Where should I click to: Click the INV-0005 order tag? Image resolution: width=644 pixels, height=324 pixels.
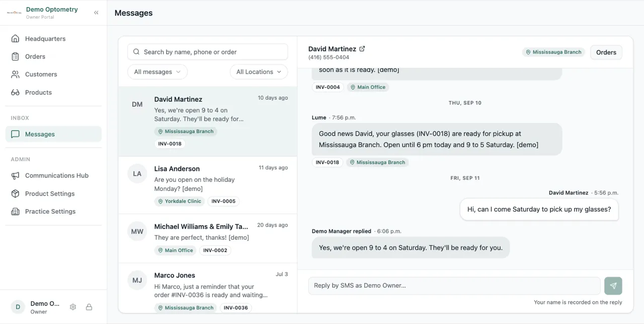point(223,201)
